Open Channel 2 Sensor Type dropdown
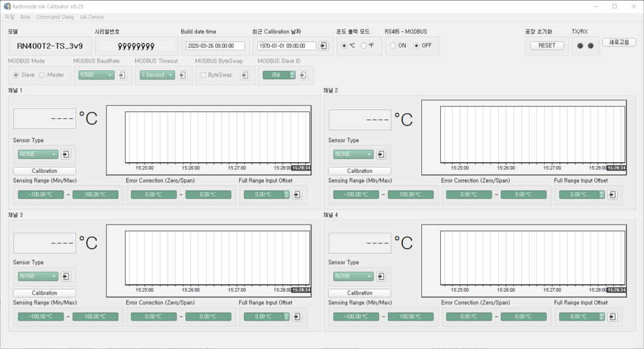 (x=353, y=155)
